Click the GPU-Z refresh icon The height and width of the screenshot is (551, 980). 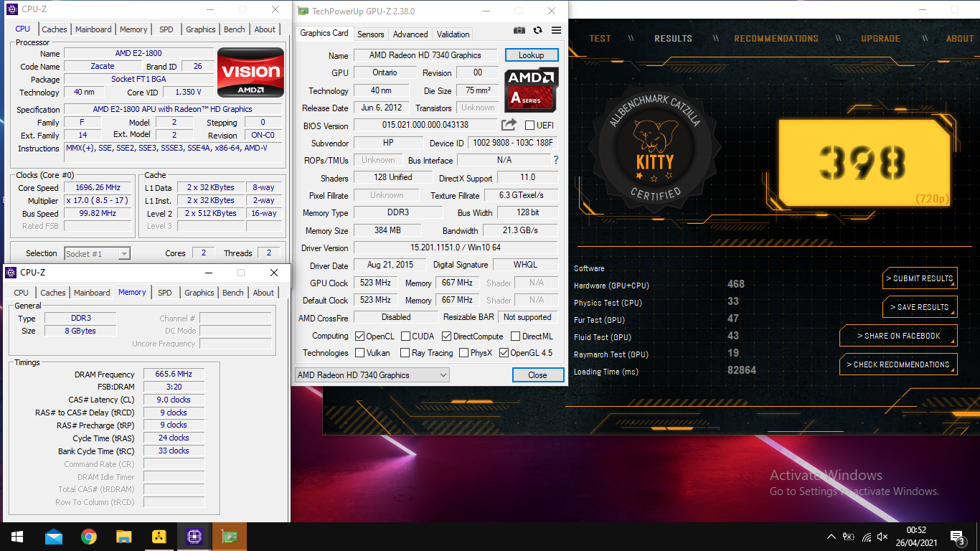[x=537, y=30]
